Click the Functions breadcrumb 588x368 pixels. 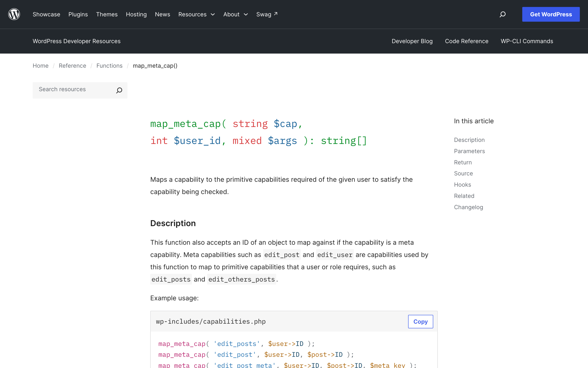tap(109, 66)
